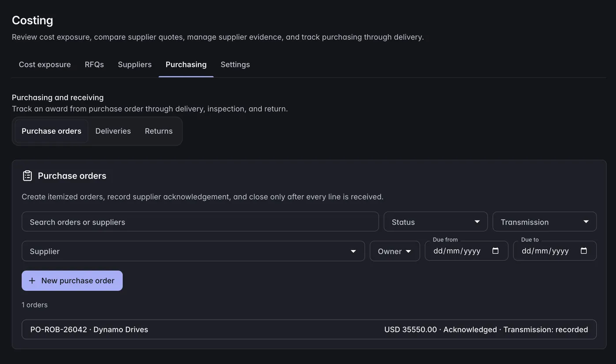Click the 'Purchasing and receiving' heading text
616x364 pixels.
point(58,98)
